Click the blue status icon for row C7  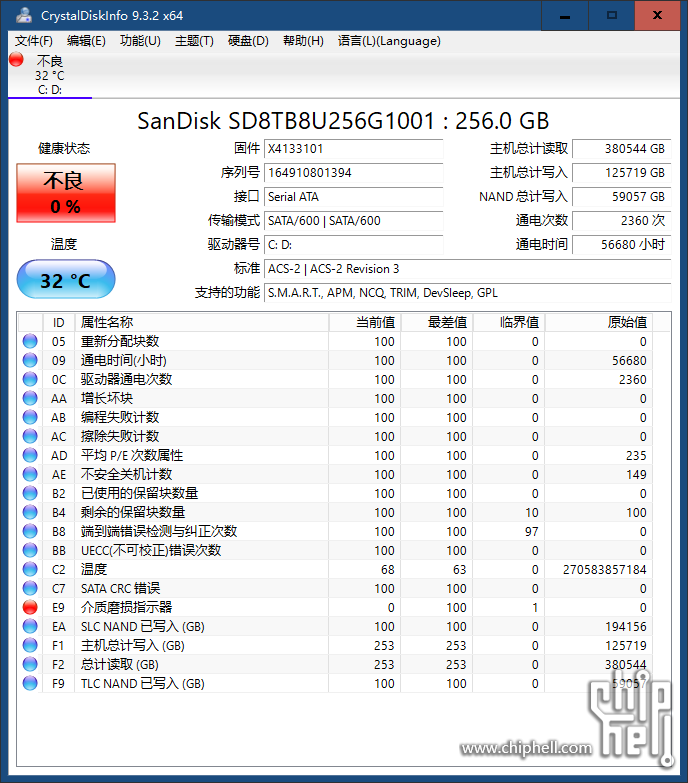tap(30, 588)
